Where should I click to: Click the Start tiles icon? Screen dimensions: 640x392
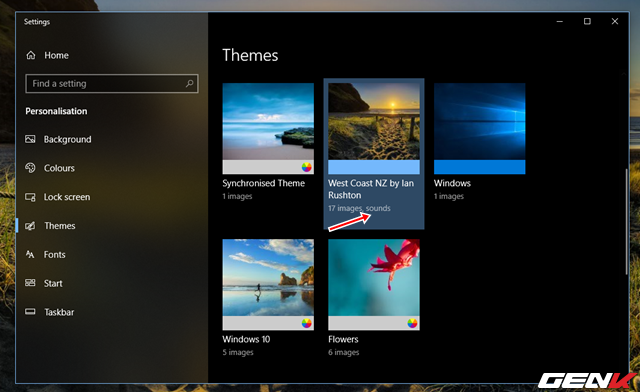pyautogui.click(x=30, y=283)
